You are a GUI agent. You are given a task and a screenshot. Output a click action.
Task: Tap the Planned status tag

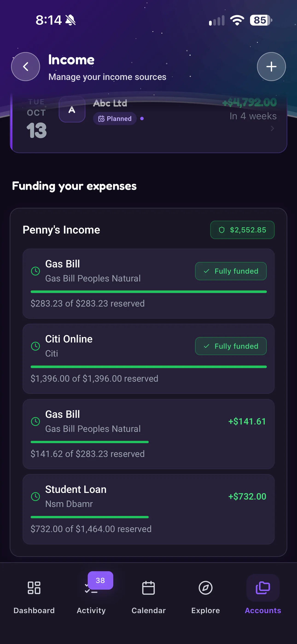pos(115,118)
